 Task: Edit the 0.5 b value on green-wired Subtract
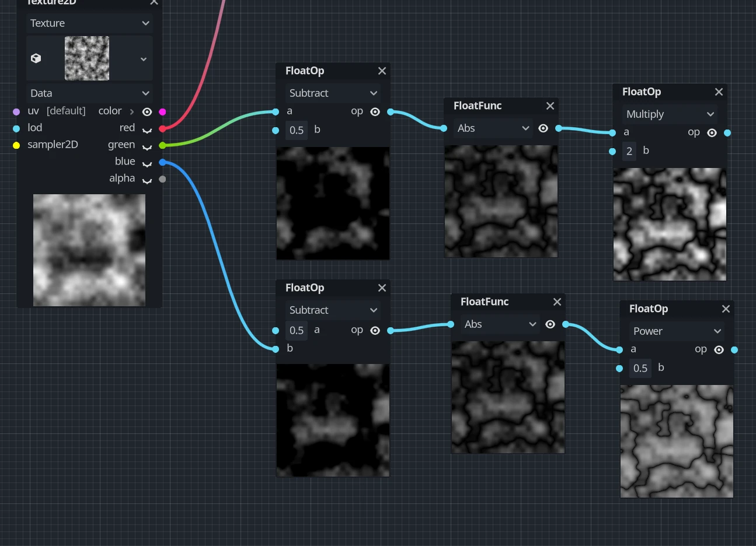tap(297, 130)
